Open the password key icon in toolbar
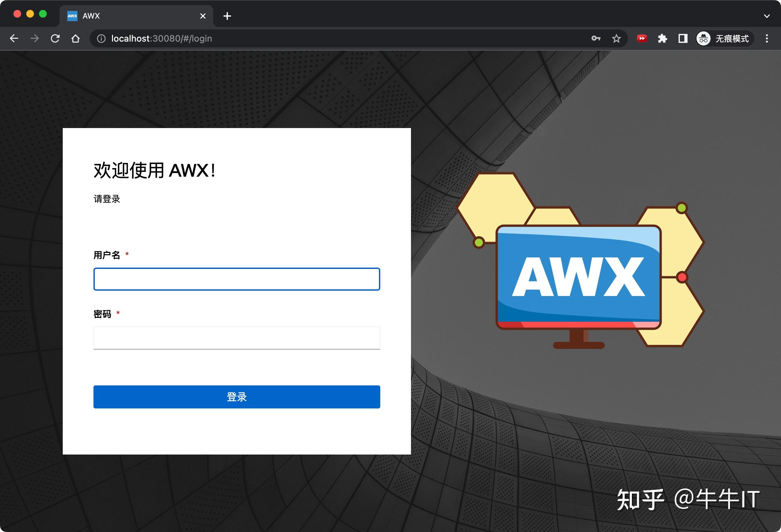The image size is (781, 532). click(597, 38)
